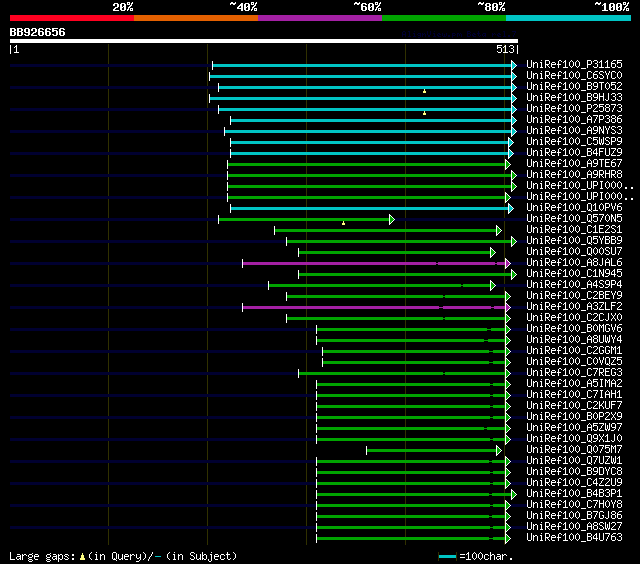The image size is (640, 564).
Task: Select the UniRef100_B9HJ33 label
Action: click(x=574, y=98)
